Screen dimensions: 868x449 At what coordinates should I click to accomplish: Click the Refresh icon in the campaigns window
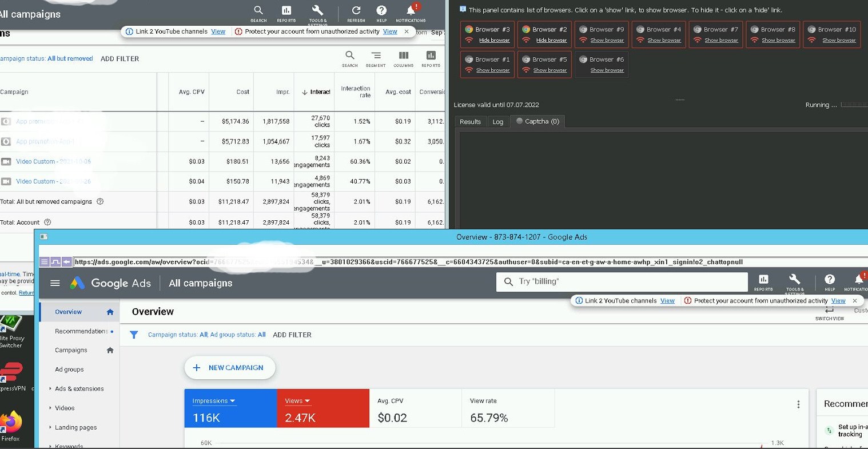point(356,10)
